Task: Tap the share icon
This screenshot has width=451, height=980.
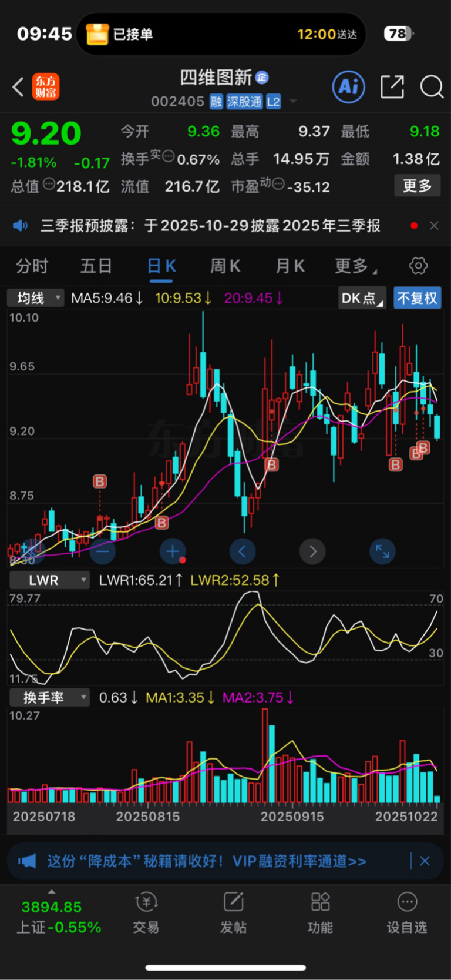Action: tap(392, 87)
